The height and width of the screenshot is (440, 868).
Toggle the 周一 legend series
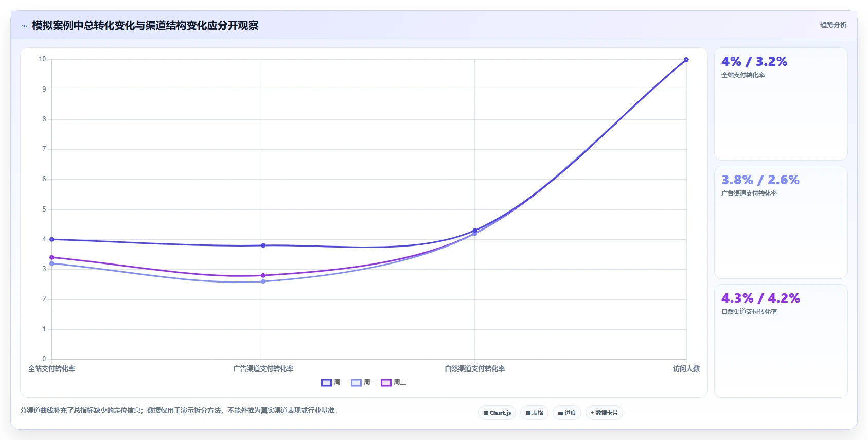pyautogui.click(x=334, y=382)
